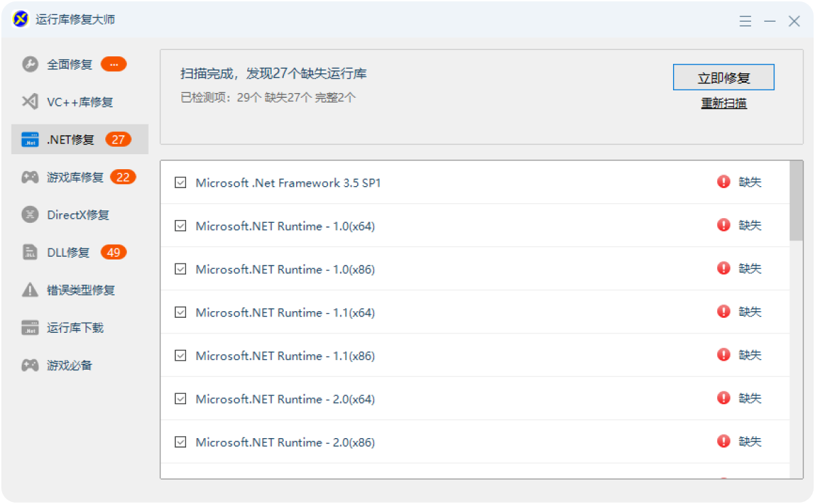The height and width of the screenshot is (504, 815).
Task: Select the VC++库修复 Visual Studio icon
Action: pyautogui.click(x=30, y=102)
